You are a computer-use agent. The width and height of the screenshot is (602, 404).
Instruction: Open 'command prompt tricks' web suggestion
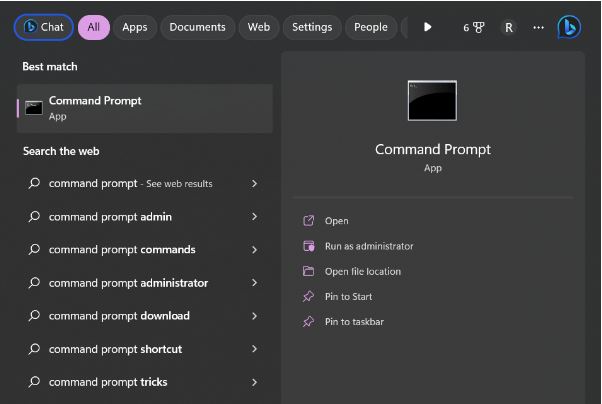click(x=145, y=382)
